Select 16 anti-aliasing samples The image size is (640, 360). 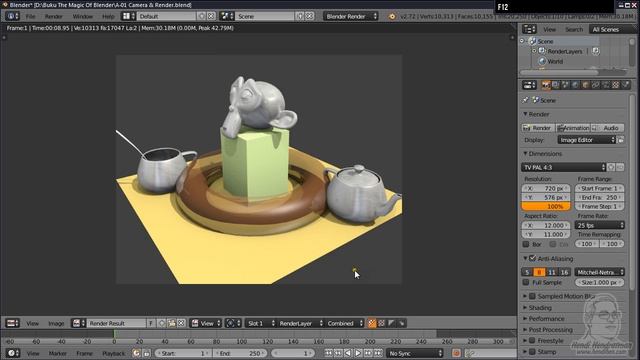[564, 272]
